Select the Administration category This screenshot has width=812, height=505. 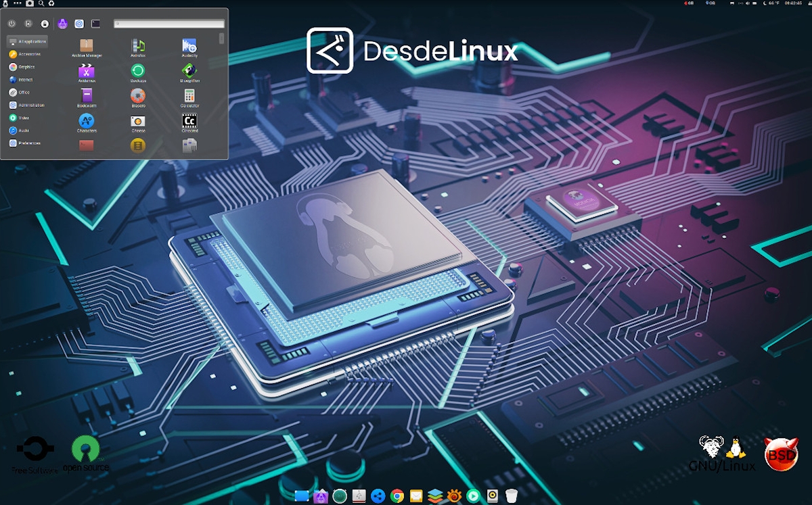(x=27, y=105)
